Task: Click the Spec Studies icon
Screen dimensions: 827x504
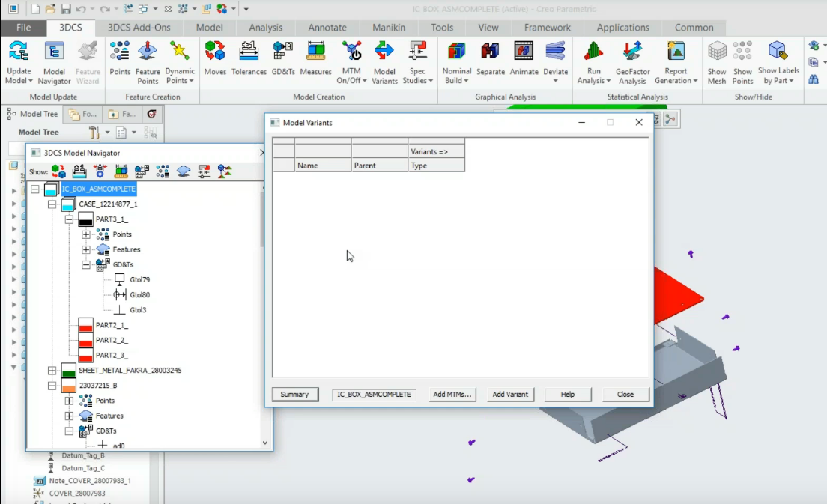Action: pos(418,52)
